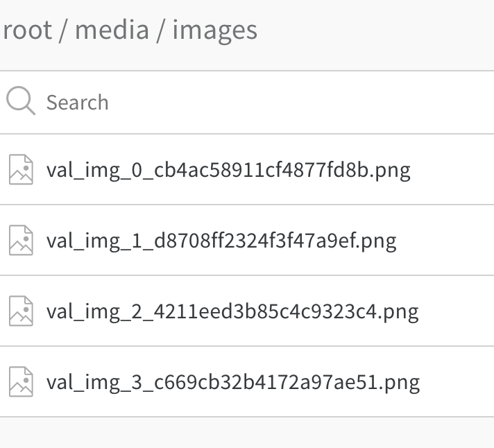This screenshot has height=448, width=494.
Task: Open val_img_3_c669cb32b4172a97ae51.png
Action: 233,383
